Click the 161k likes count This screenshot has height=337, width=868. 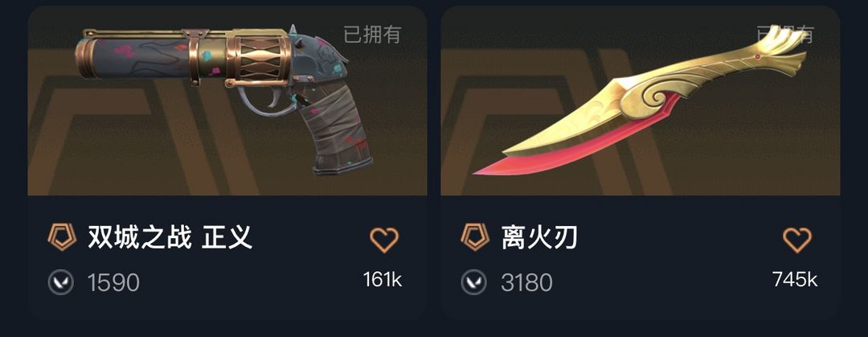coord(383,279)
